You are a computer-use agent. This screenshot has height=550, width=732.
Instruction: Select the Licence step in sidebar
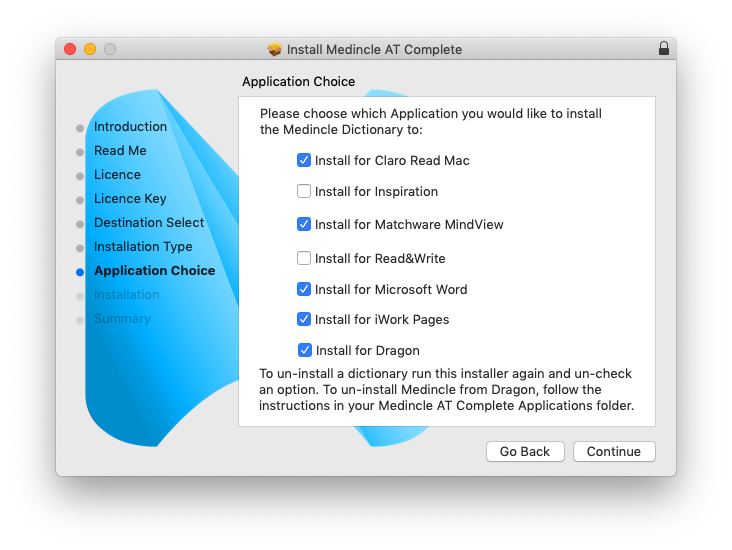117,174
